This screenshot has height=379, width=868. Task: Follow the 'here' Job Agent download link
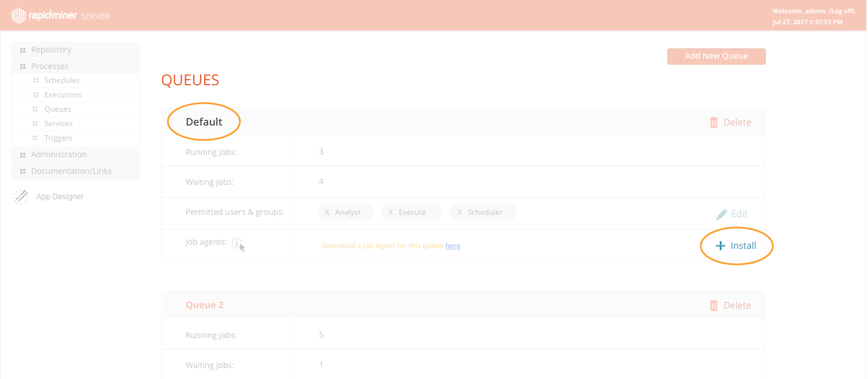[453, 246]
